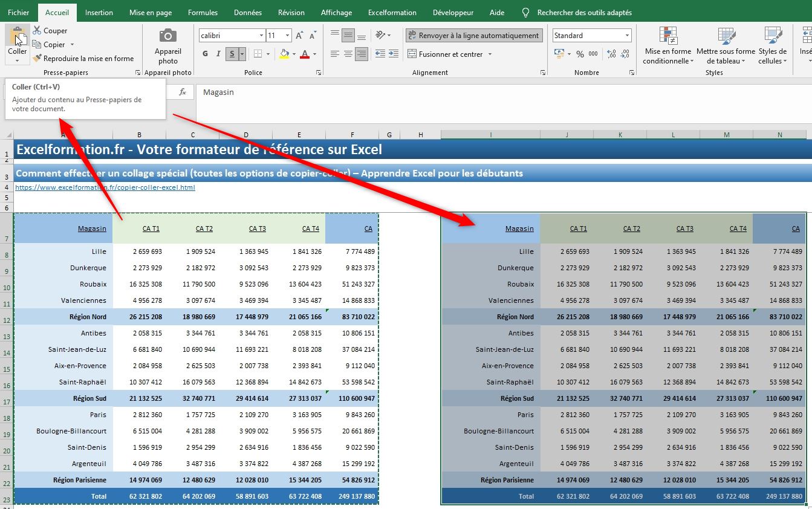This screenshot has height=509, width=812.
Task: Copy selection with the Copier button
Action: coord(49,45)
